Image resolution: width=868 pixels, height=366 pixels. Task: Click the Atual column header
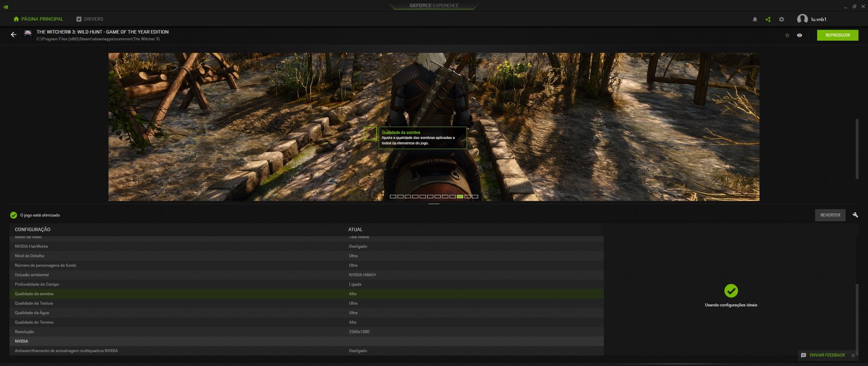pyautogui.click(x=355, y=230)
